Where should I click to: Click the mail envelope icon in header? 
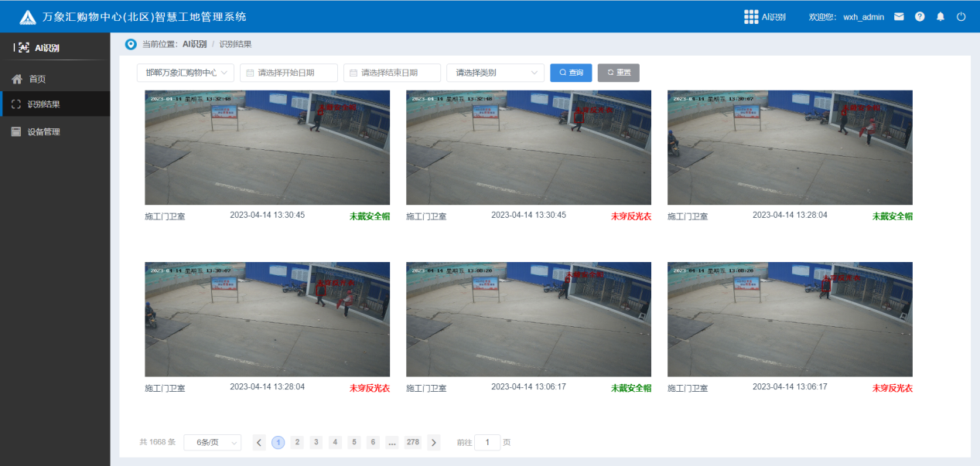coord(899,16)
